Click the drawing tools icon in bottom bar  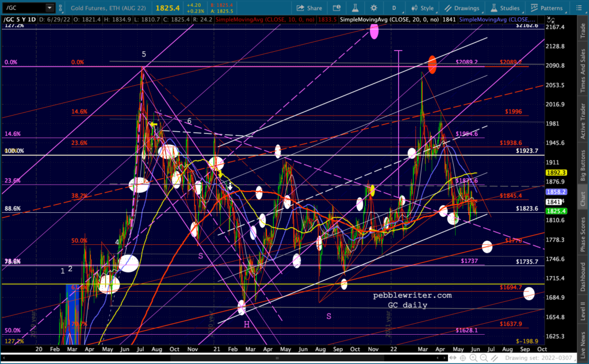click(494, 358)
